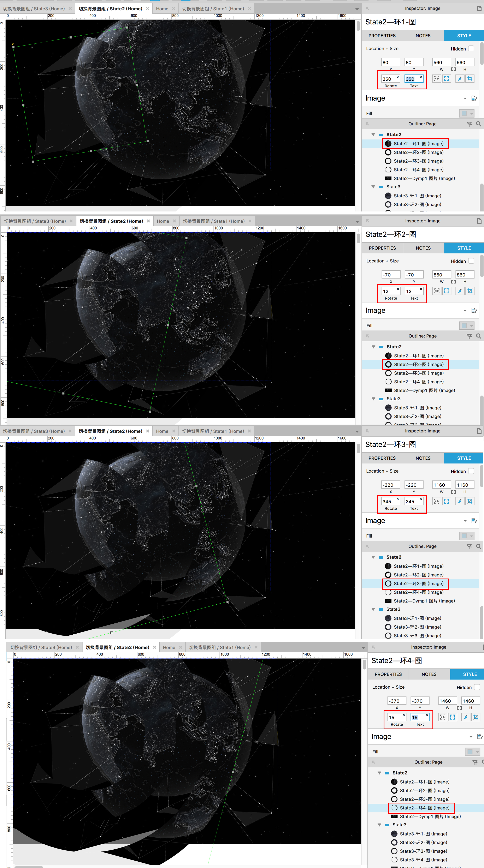Click eyedropper edit icon in State2—环2-图 inspector
Image resolution: width=484 pixels, height=868 pixels.
point(460,291)
